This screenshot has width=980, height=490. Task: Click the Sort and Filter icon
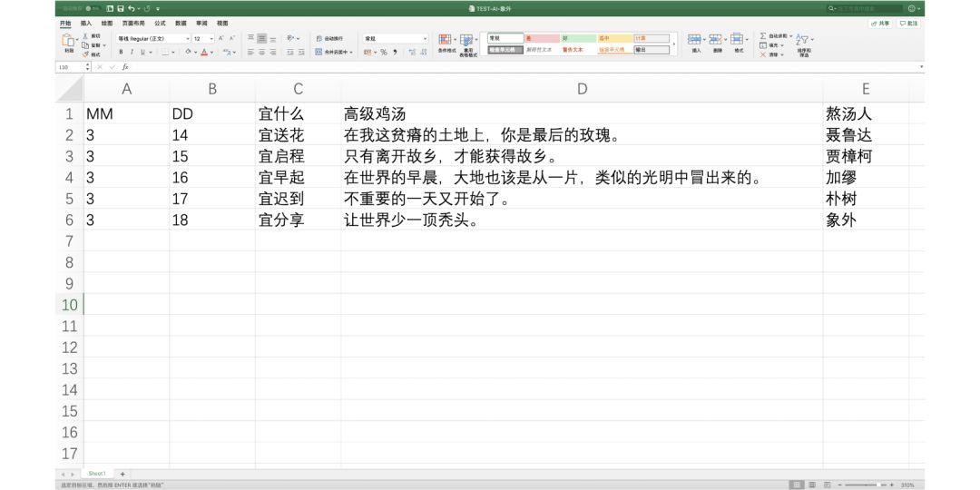[802, 40]
